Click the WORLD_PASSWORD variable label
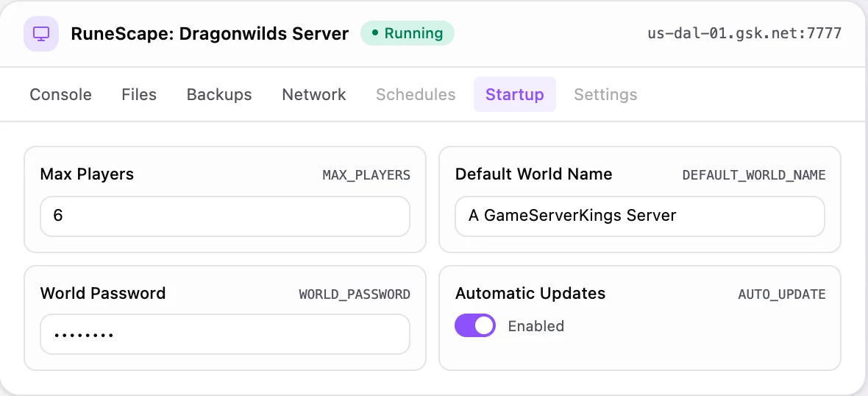This screenshot has width=868, height=396. [355, 294]
